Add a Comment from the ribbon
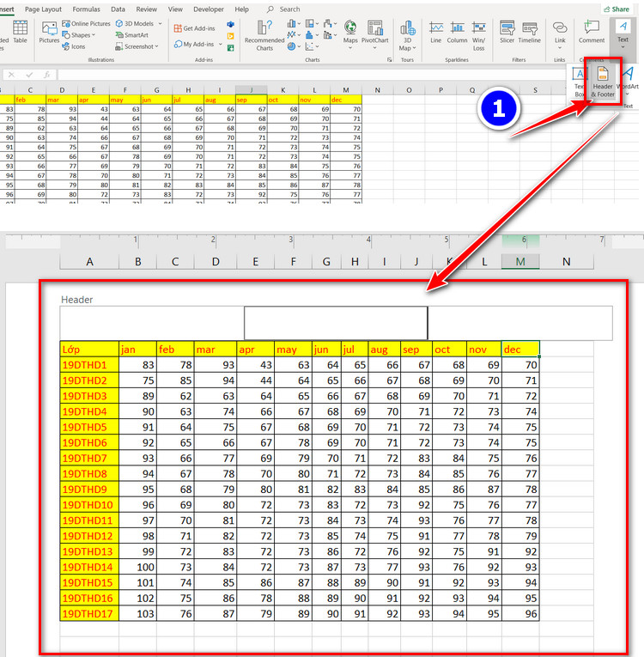 point(592,33)
